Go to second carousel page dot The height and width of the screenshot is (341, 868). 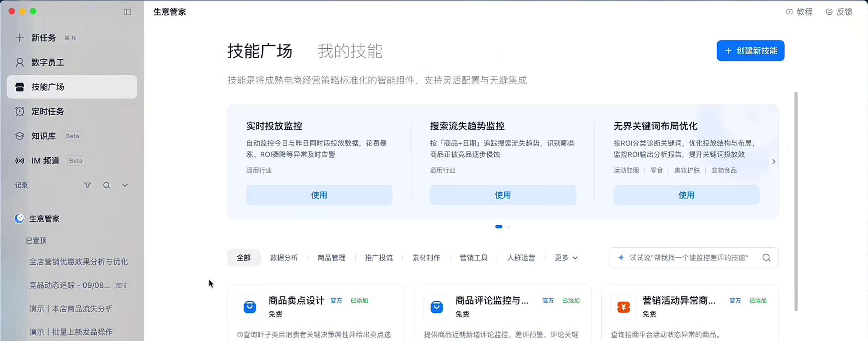(509, 227)
